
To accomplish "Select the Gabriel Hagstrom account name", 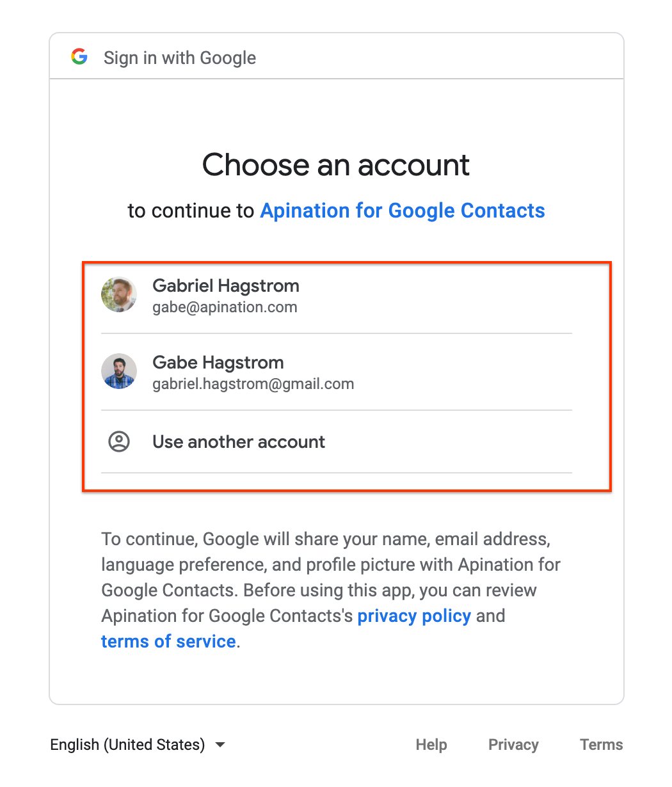I will point(225,285).
